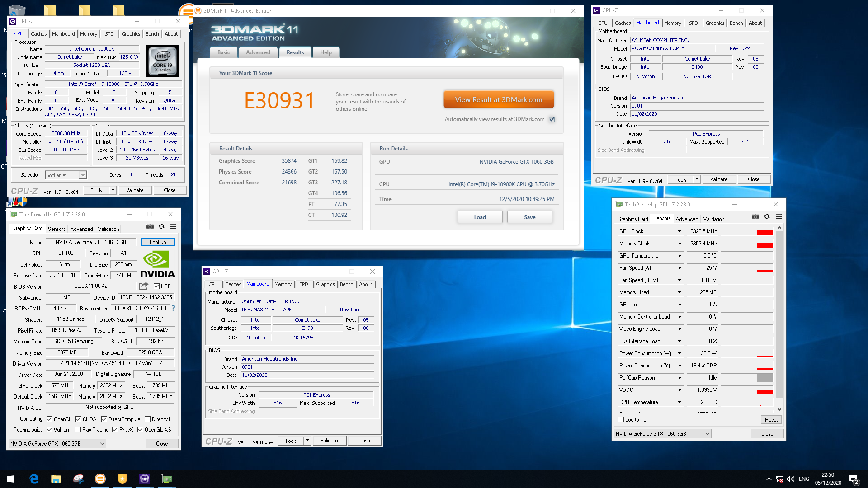Click the yellow shield taskbar icon
Screen dimensions: 868x488
(123, 479)
